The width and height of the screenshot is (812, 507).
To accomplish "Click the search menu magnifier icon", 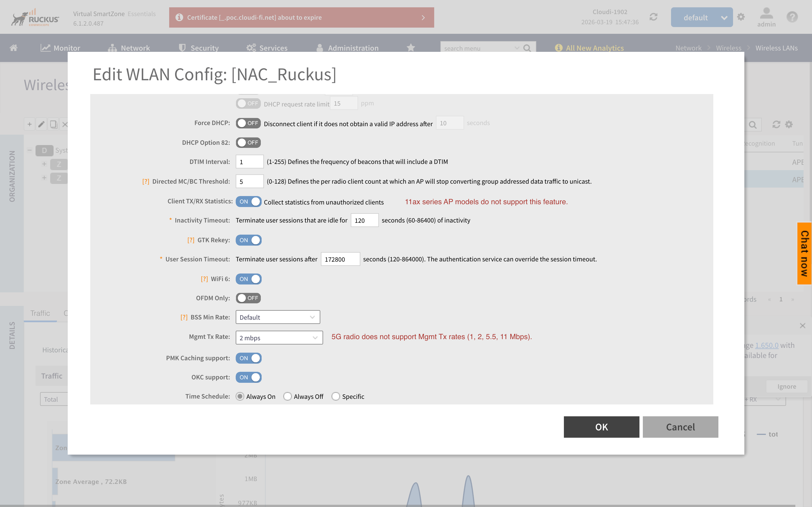I will pos(527,48).
